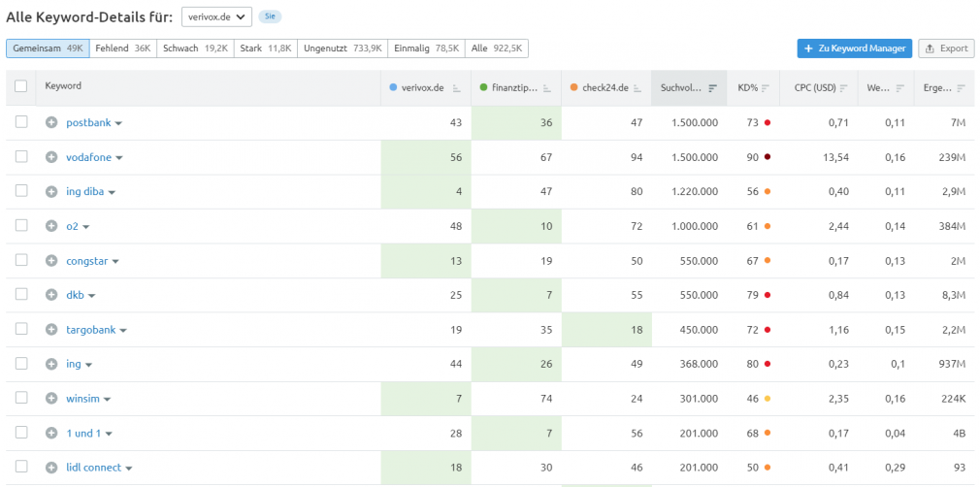Expand the ing diba keyword dropdown arrow

point(112,192)
